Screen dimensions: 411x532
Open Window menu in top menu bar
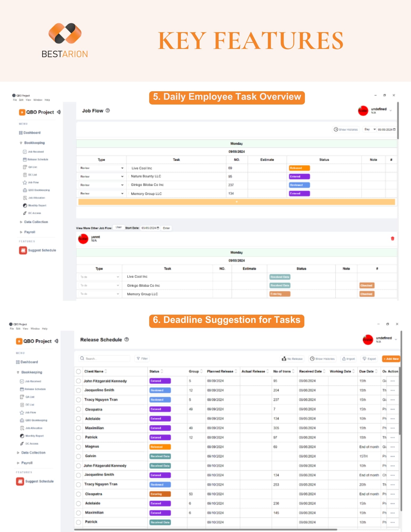coord(38,100)
